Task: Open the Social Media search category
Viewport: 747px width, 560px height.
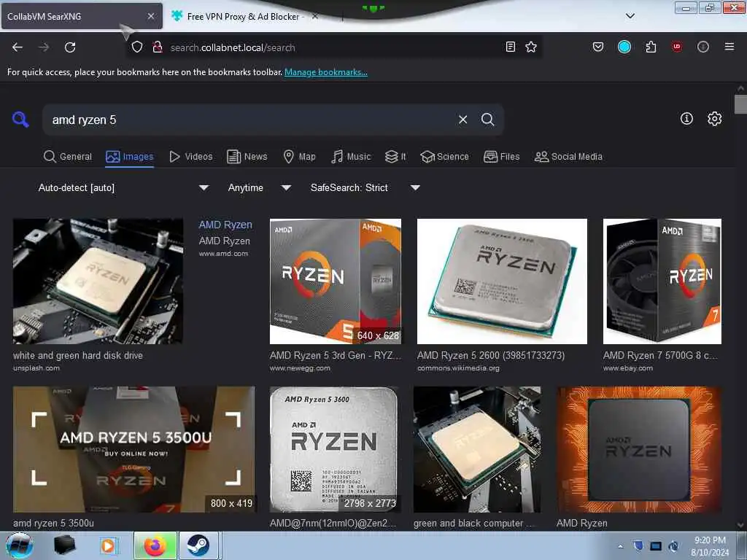Action: coord(568,157)
